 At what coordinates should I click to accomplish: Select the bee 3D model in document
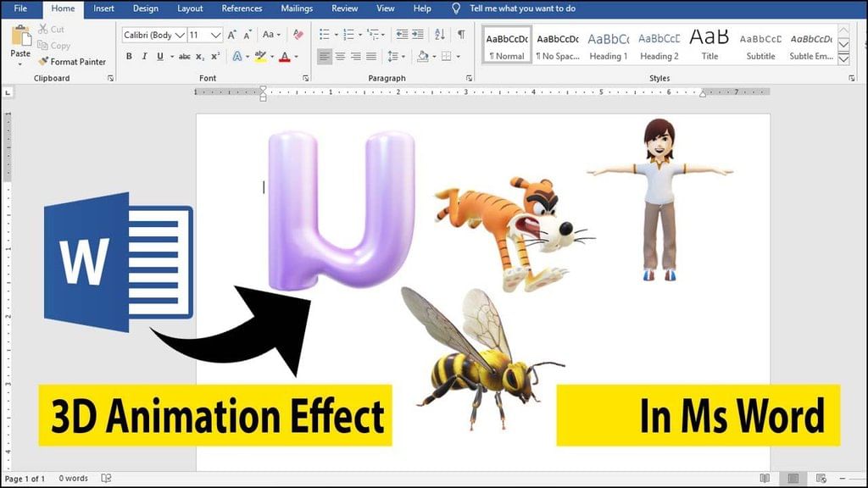pyautogui.click(x=481, y=357)
